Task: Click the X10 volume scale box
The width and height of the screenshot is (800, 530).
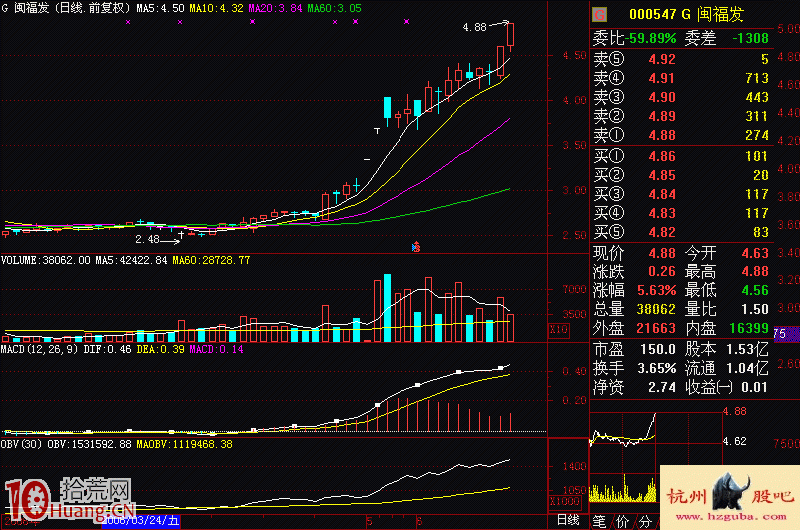Action: 559,330
